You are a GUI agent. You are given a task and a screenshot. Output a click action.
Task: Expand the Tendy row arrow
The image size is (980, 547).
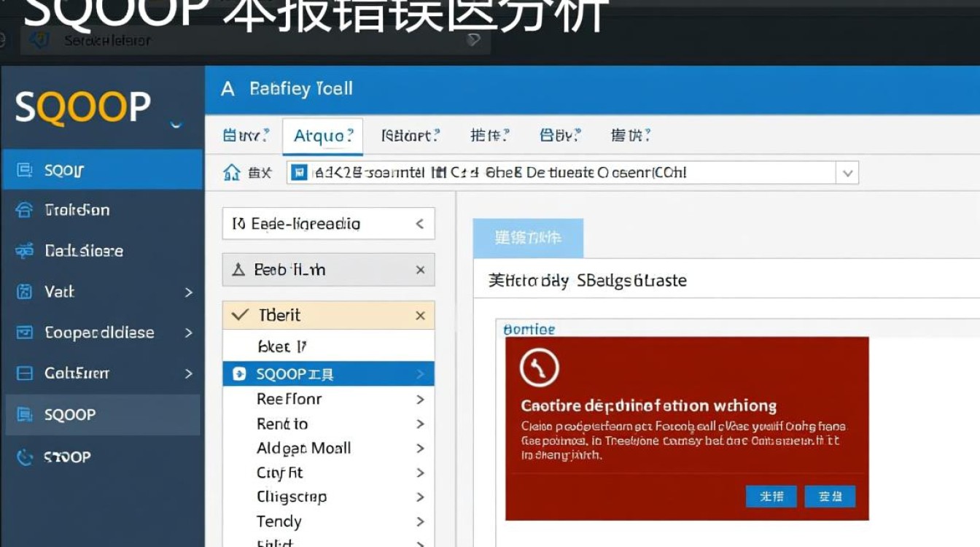[420, 521]
